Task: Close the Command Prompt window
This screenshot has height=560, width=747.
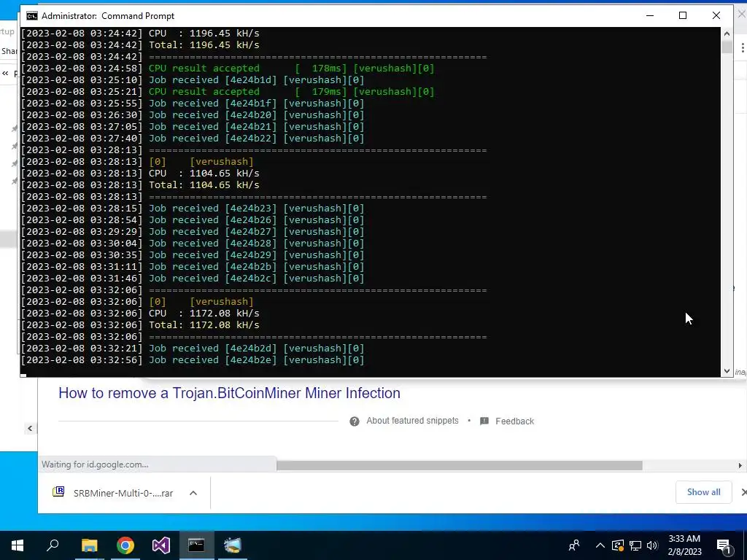Action: (x=716, y=16)
